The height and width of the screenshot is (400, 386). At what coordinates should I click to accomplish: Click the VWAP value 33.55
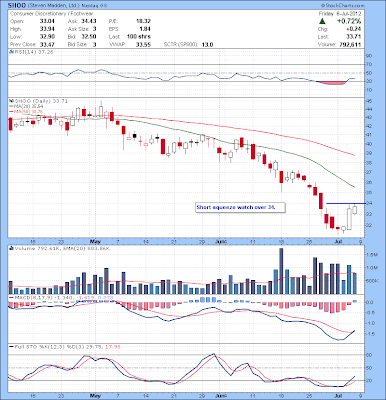[x=143, y=44]
